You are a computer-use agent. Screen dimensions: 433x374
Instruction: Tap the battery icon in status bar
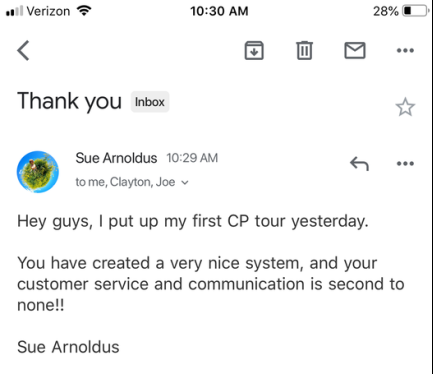(x=416, y=11)
